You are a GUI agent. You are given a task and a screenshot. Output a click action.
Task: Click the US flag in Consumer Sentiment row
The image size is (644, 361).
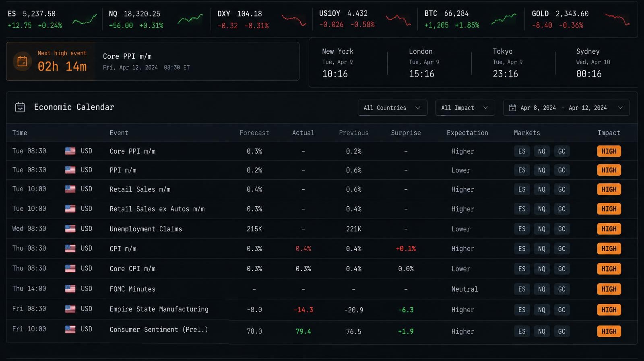70,329
